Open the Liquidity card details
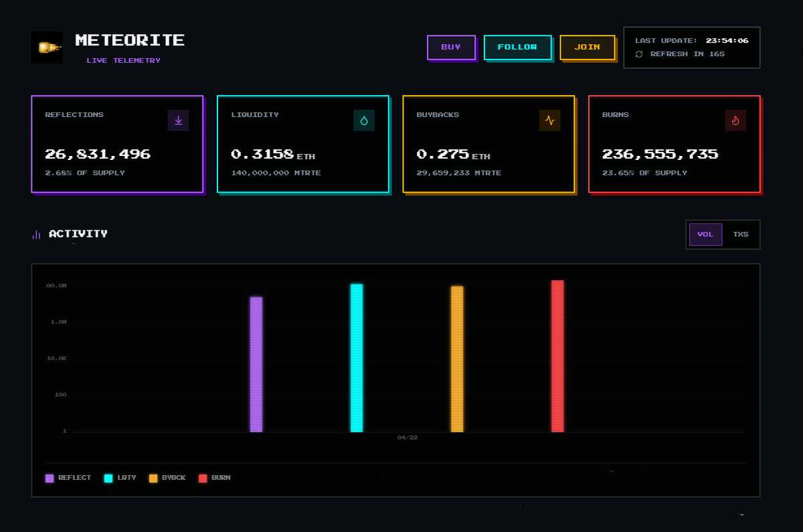The width and height of the screenshot is (803, 532). coord(303,144)
